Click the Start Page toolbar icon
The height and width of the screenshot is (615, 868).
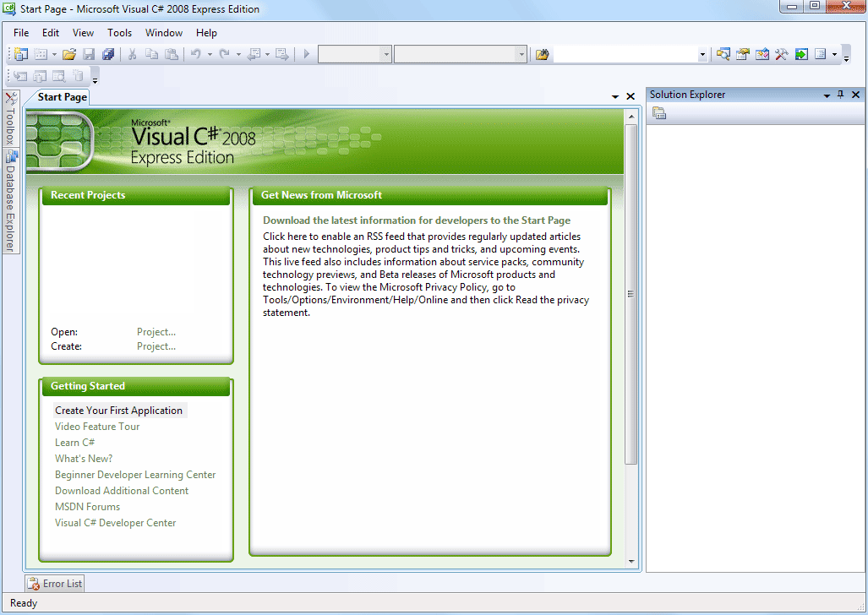[801, 54]
